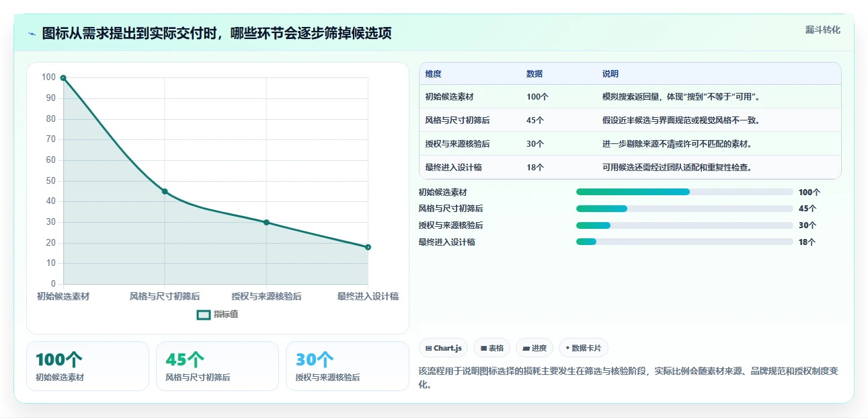The height and width of the screenshot is (418, 868).
Task: Click the footer note starting 该流程用于说明
Action: pyautogui.click(x=628, y=378)
